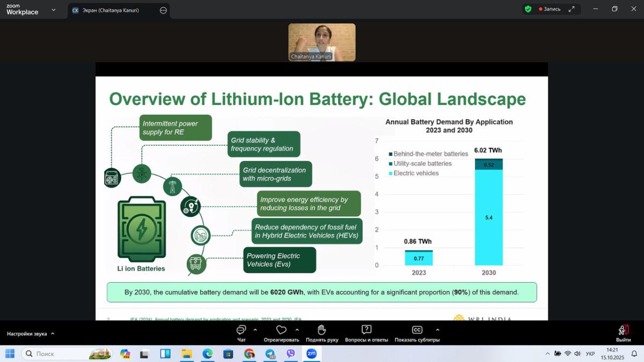
Task: Open Q&A (Вопросы и ответы)
Action: click(366, 333)
